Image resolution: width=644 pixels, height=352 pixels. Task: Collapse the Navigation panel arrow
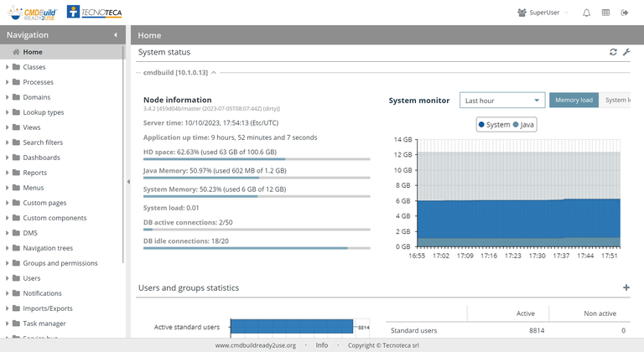tap(116, 35)
